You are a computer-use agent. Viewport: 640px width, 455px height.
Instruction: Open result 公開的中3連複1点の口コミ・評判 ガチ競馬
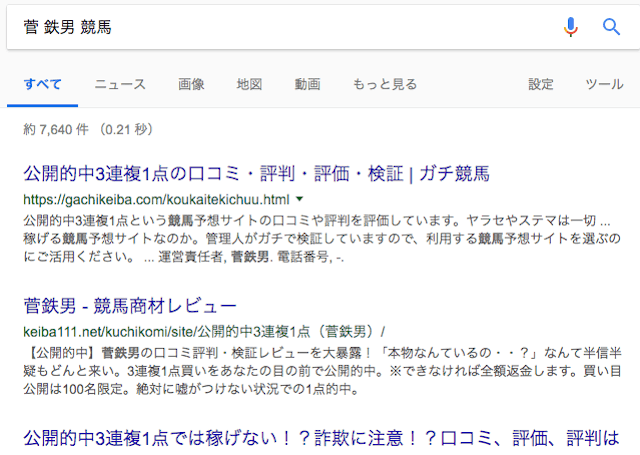point(256,174)
